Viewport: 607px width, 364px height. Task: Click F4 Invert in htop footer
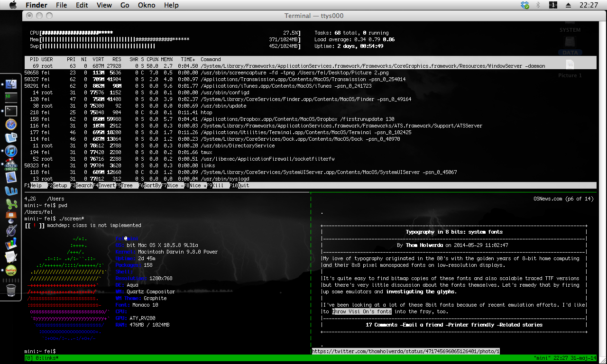click(x=104, y=185)
